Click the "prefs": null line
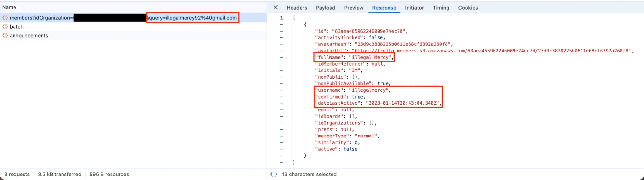This screenshot has width=644, height=180. point(334,129)
